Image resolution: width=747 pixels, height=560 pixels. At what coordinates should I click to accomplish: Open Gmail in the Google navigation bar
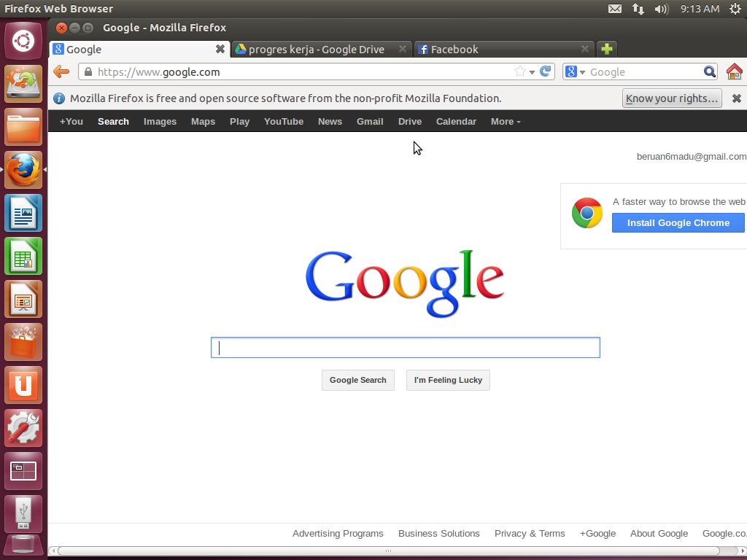tap(370, 122)
